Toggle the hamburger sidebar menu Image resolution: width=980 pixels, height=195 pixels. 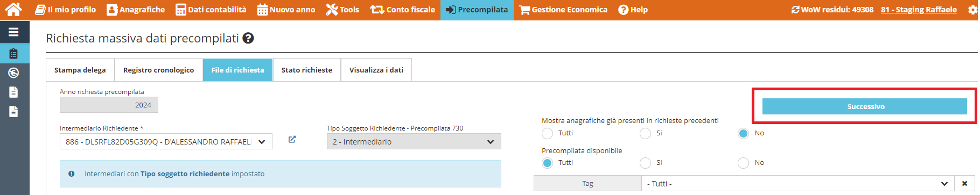13,32
